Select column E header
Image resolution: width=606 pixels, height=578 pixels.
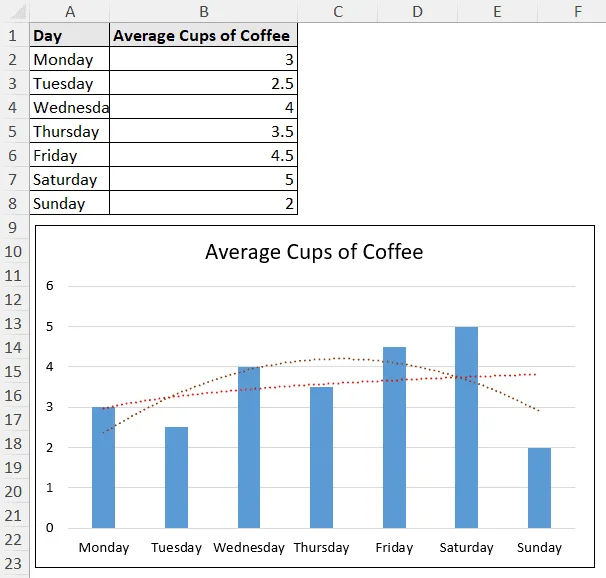497,12
